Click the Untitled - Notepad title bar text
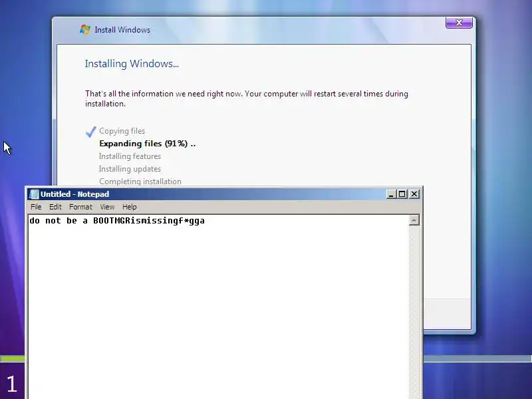 (74, 194)
